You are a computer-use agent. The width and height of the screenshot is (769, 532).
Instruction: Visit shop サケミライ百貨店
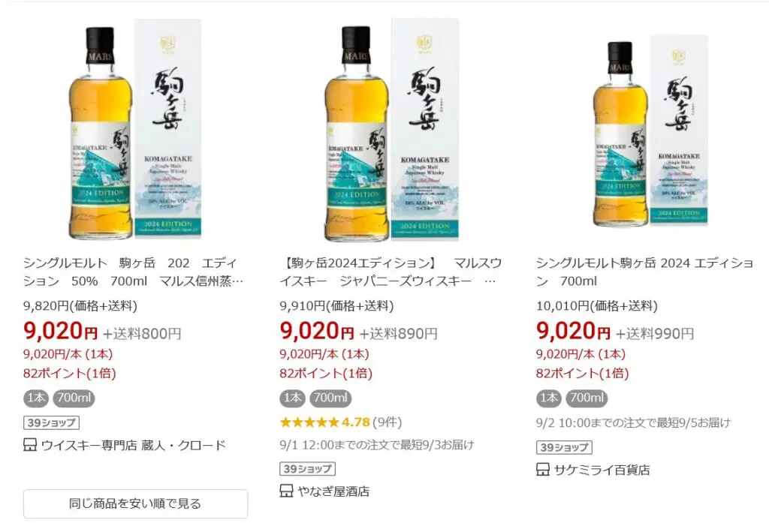[x=602, y=470]
